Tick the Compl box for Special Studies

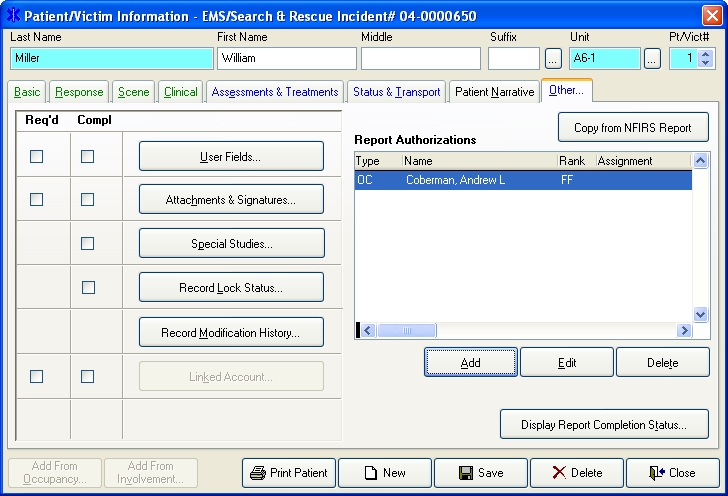(x=88, y=243)
